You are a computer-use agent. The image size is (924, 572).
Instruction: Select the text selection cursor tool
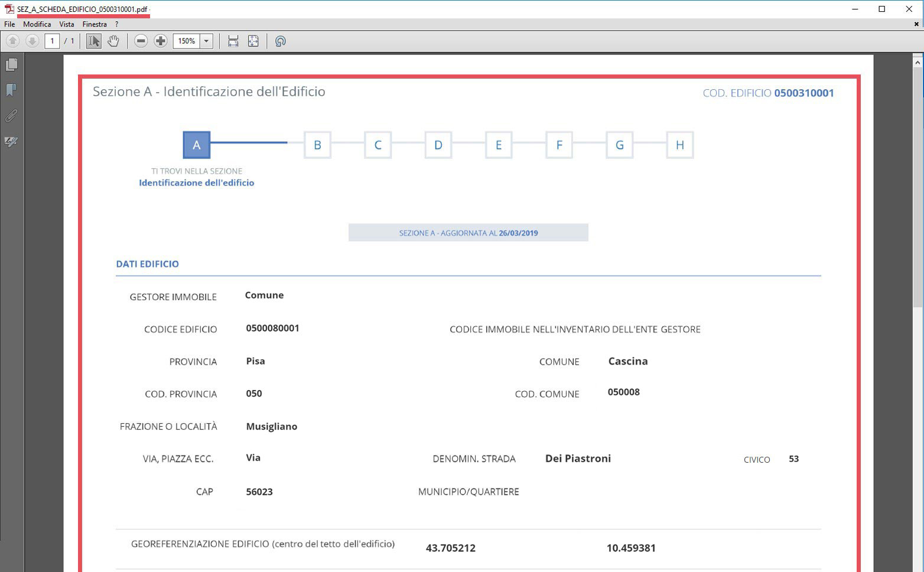coord(93,41)
